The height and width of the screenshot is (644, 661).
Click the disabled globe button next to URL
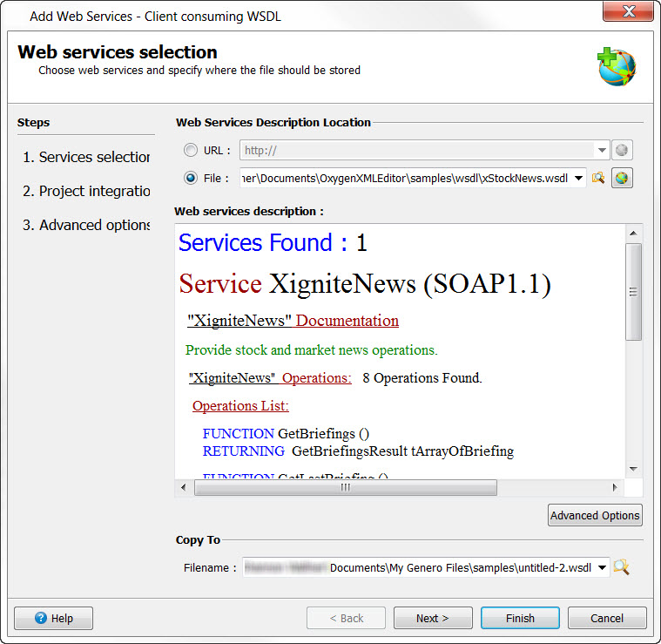click(x=622, y=150)
